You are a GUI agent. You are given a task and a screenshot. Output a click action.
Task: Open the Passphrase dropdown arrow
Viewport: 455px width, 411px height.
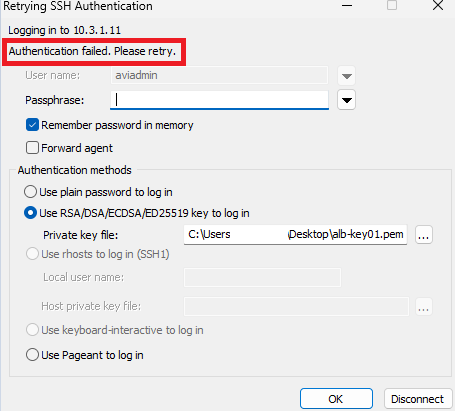[346, 100]
